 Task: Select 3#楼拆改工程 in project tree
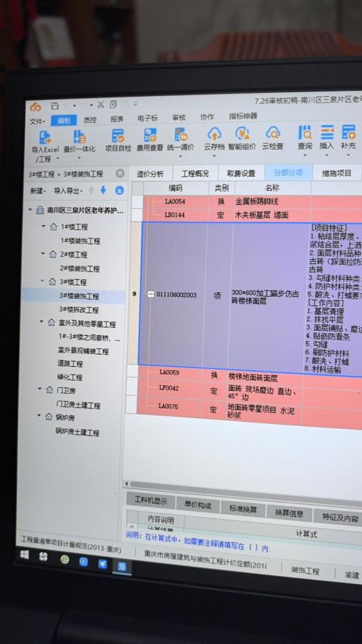click(79, 309)
